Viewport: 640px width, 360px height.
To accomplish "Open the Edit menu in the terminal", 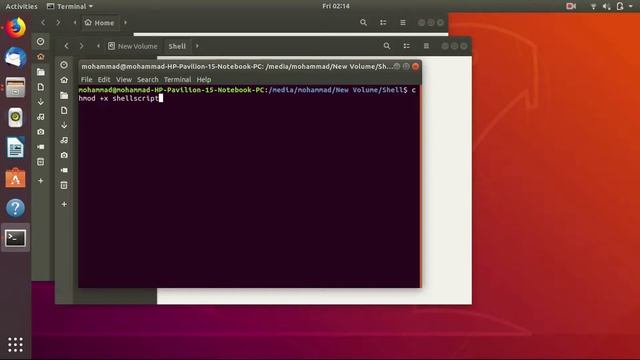I will (x=104, y=80).
